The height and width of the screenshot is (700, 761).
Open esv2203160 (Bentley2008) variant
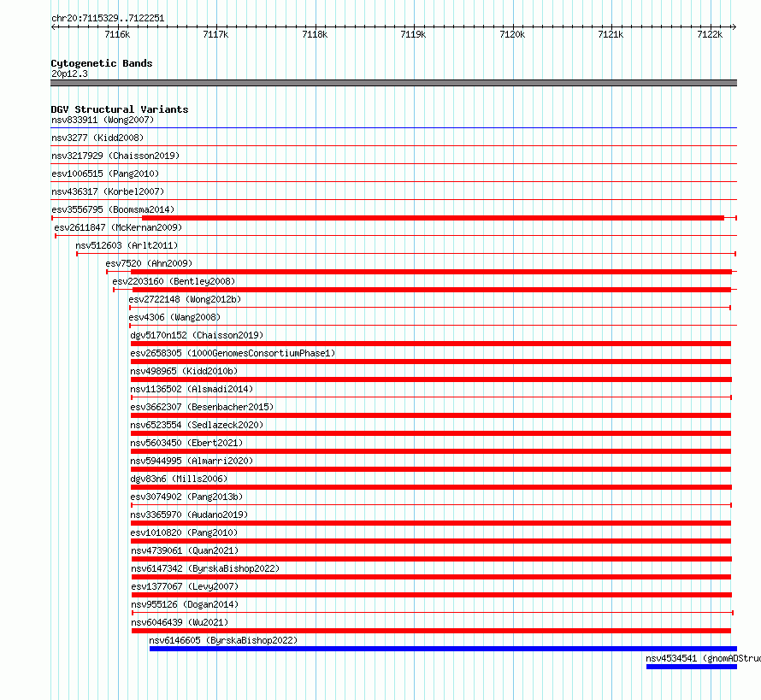coord(174,281)
